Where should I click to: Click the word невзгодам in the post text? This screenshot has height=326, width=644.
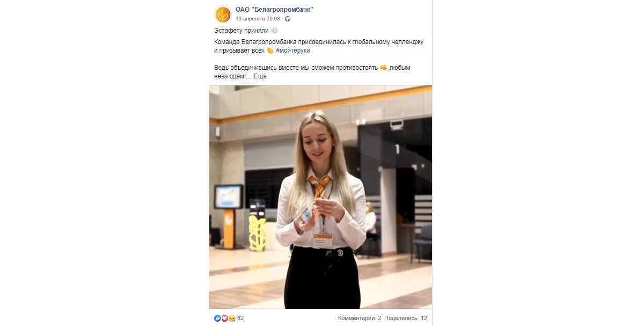pyautogui.click(x=230, y=76)
